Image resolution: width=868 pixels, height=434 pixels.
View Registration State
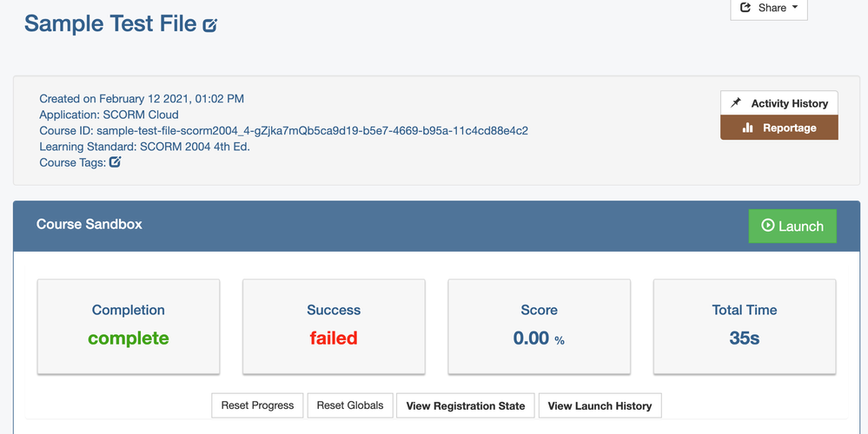(466, 405)
